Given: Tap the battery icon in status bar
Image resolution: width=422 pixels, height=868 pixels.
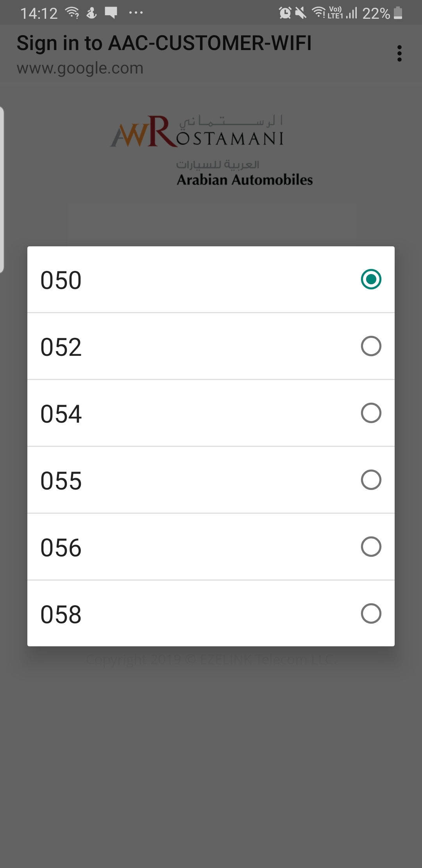Looking at the screenshot, I should coord(398,13).
